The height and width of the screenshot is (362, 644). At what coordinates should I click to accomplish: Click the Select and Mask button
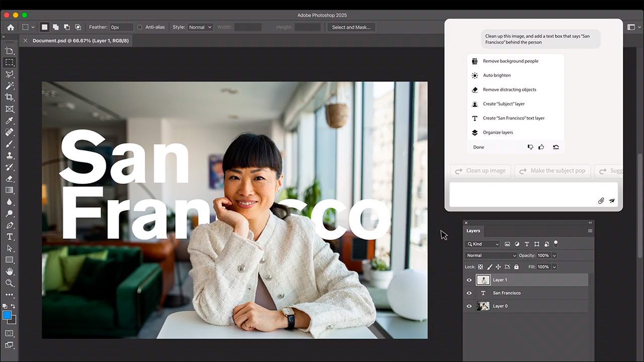pyautogui.click(x=351, y=27)
